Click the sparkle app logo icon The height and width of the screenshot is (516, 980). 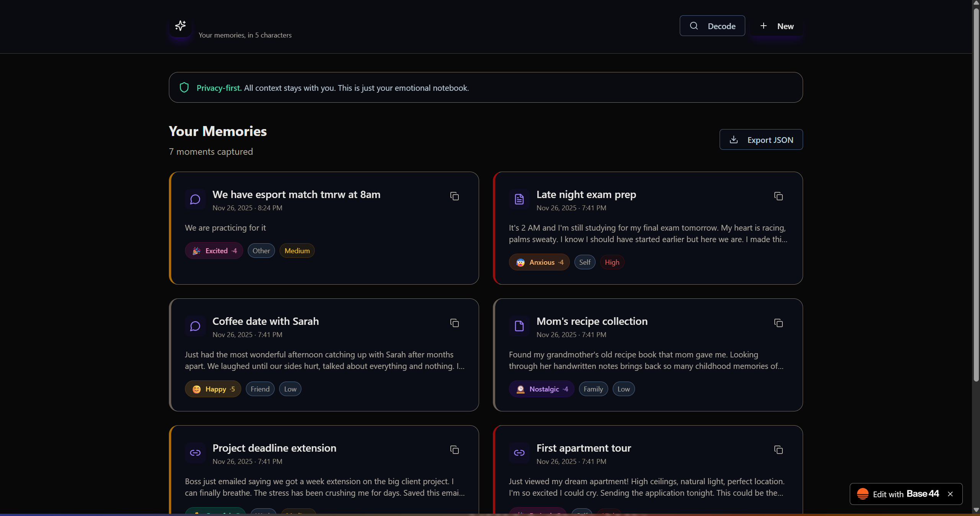(x=180, y=26)
